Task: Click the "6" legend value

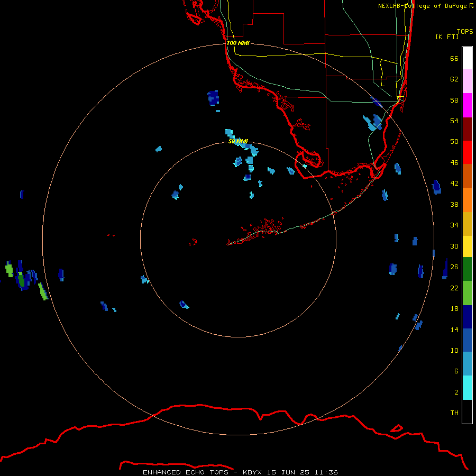Action: pos(456,371)
